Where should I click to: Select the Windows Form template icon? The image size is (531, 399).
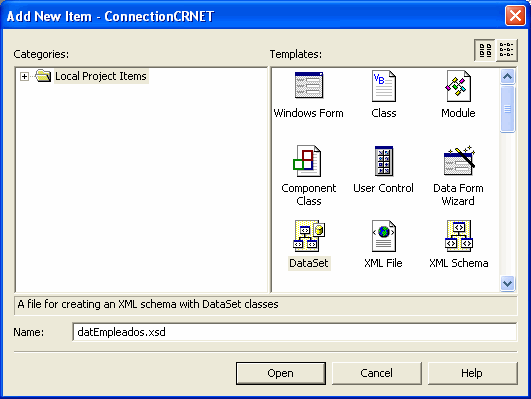pos(309,85)
